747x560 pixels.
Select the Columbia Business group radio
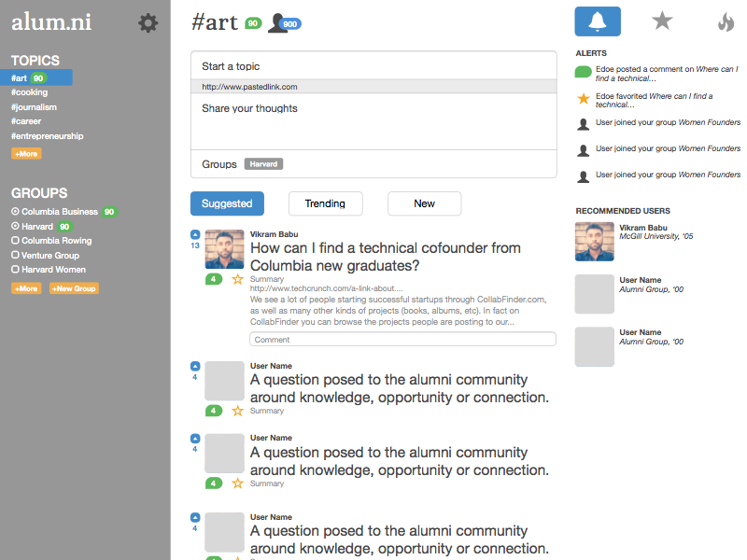click(x=15, y=212)
